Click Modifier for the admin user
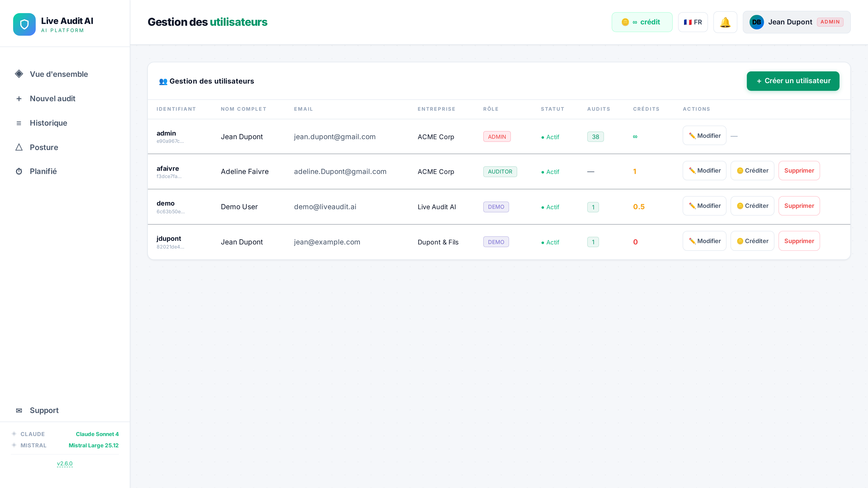868x488 pixels. [704, 136]
